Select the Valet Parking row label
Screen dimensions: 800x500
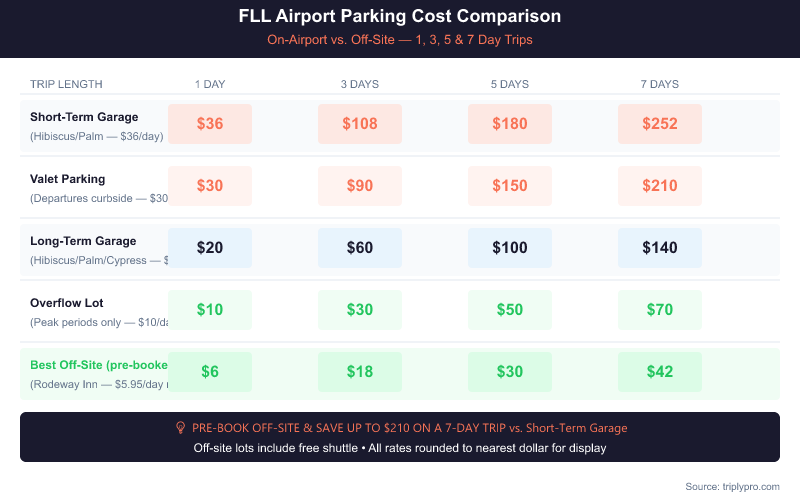coord(68,179)
